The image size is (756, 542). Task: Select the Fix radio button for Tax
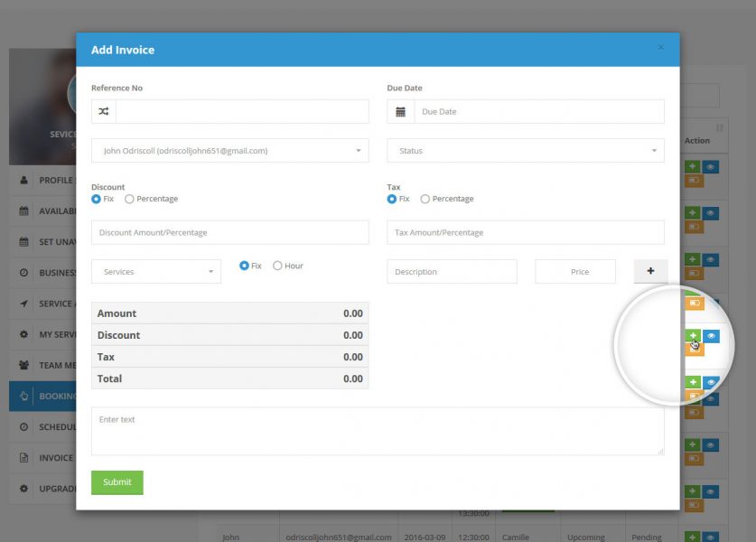click(x=392, y=199)
